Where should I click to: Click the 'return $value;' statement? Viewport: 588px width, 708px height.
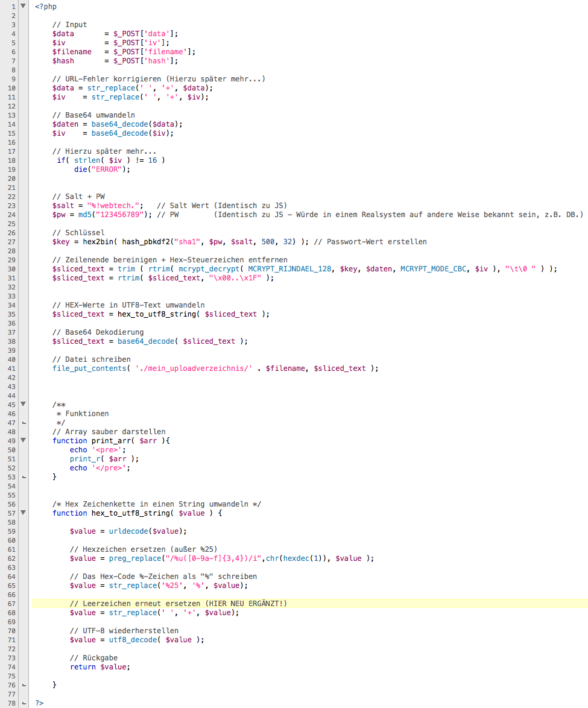point(100,667)
